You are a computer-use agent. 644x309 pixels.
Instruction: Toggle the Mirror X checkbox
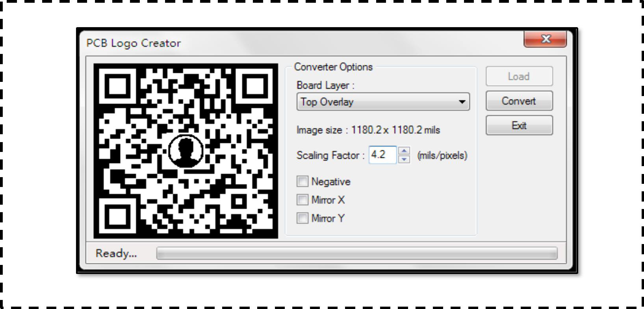tap(303, 200)
